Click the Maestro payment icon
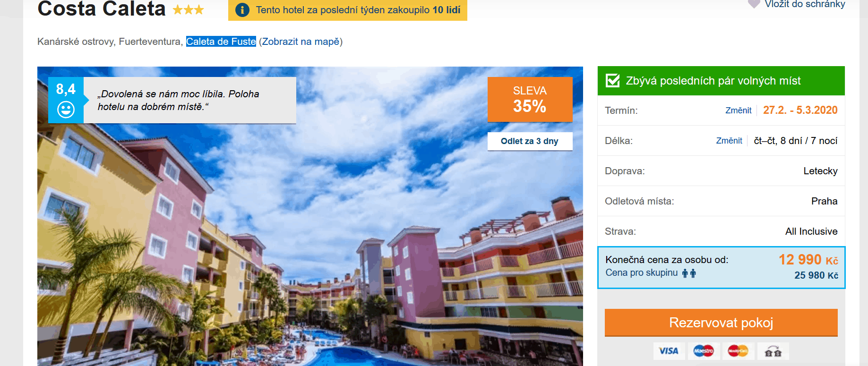This screenshot has width=868, height=366. 704,351
